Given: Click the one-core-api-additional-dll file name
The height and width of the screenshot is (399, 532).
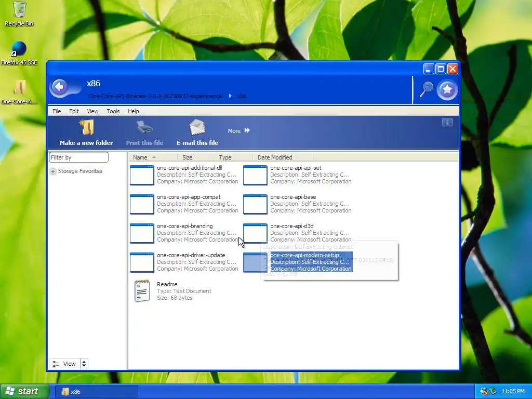Looking at the screenshot, I should tap(189, 168).
